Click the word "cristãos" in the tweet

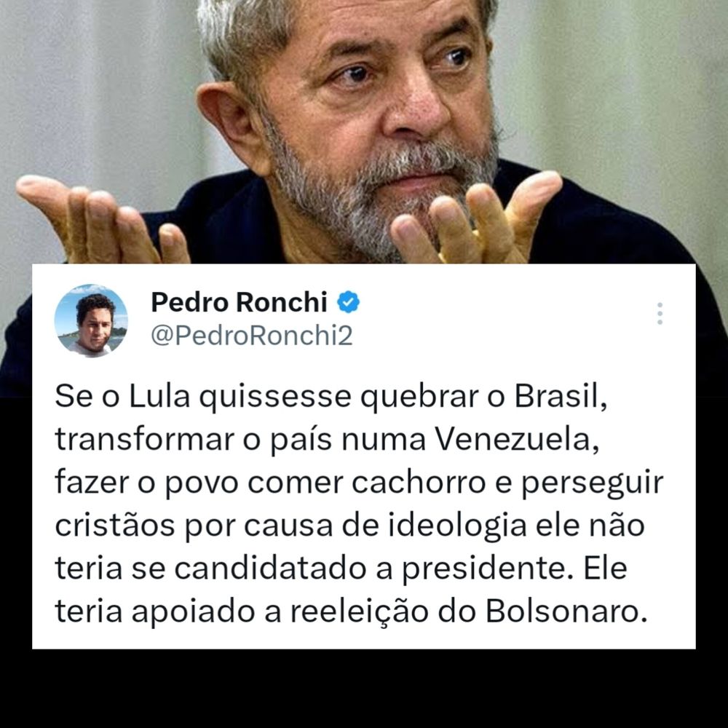point(115,525)
